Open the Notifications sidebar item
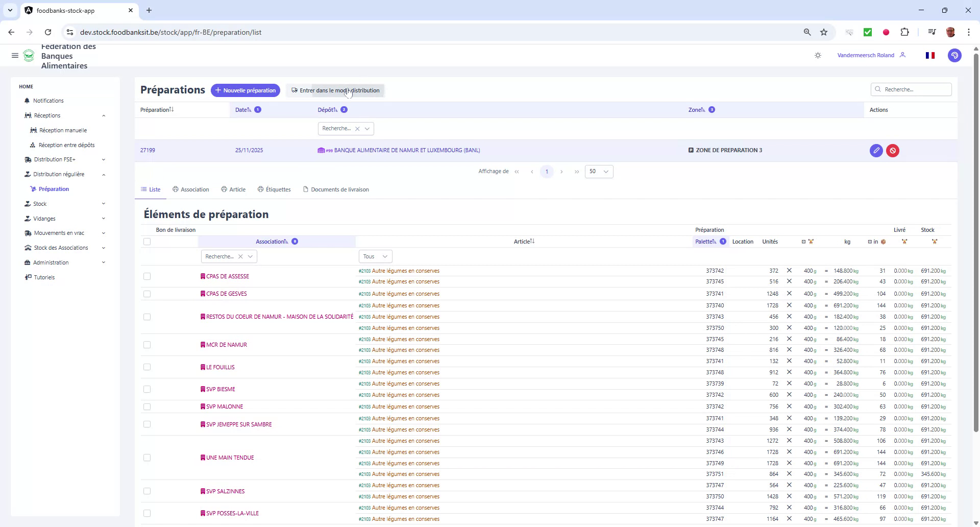980x527 pixels. point(48,101)
